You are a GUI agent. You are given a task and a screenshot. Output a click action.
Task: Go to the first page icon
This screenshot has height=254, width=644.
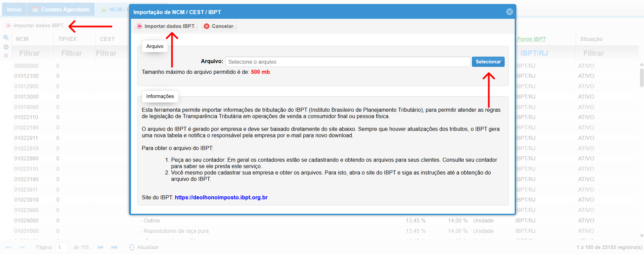[8, 247]
